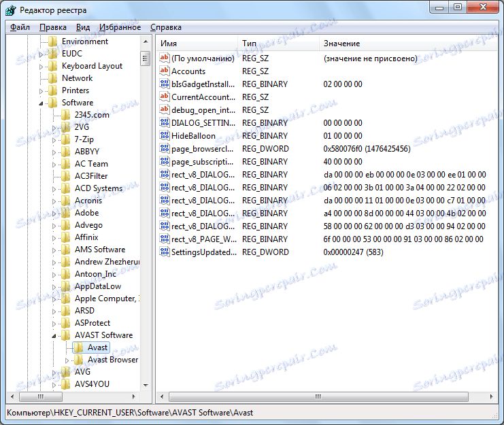Expand the Keyboard Layout node
Image resolution: width=504 pixels, height=425 pixels.
(x=41, y=67)
